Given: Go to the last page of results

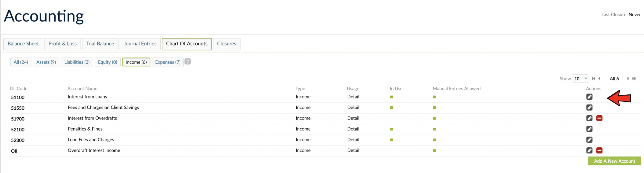Looking at the screenshot, I should (634, 79).
